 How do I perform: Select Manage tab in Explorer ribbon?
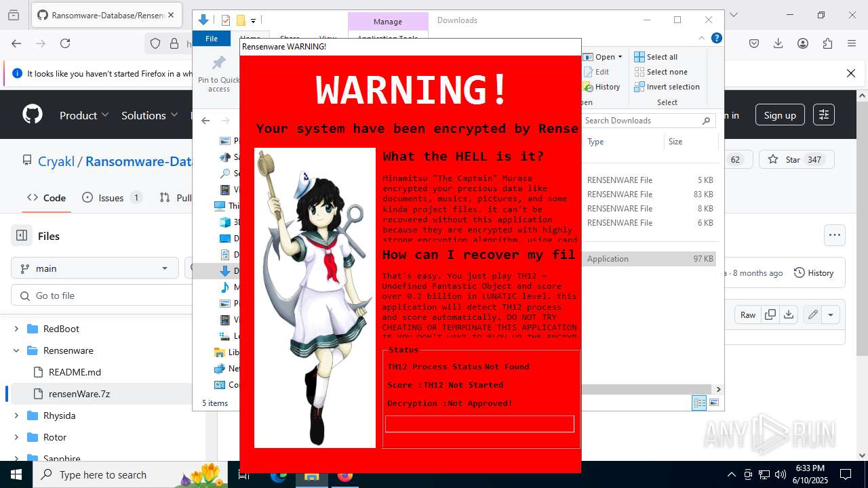pyautogui.click(x=388, y=22)
